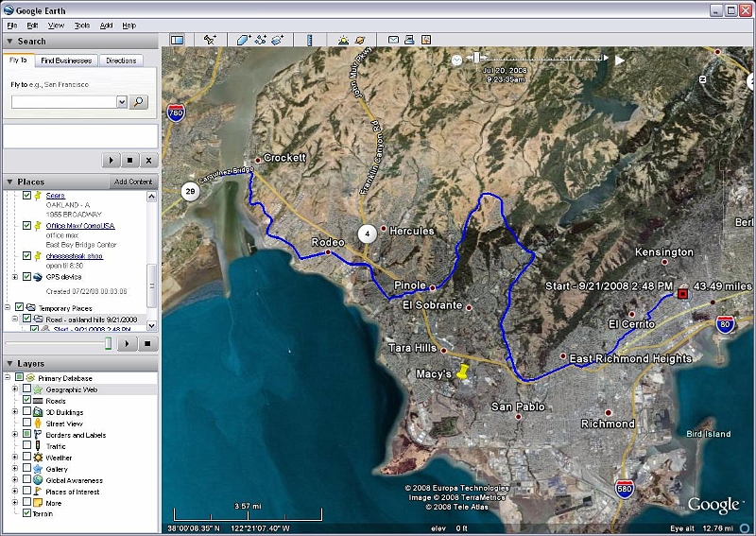Toggle the sidebar panel icon

pos(178,40)
